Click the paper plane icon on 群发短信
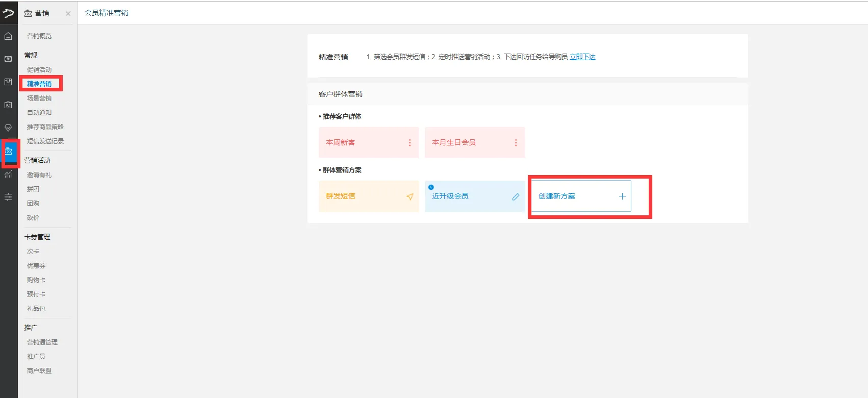This screenshot has width=868, height=398. click(410, 196)
